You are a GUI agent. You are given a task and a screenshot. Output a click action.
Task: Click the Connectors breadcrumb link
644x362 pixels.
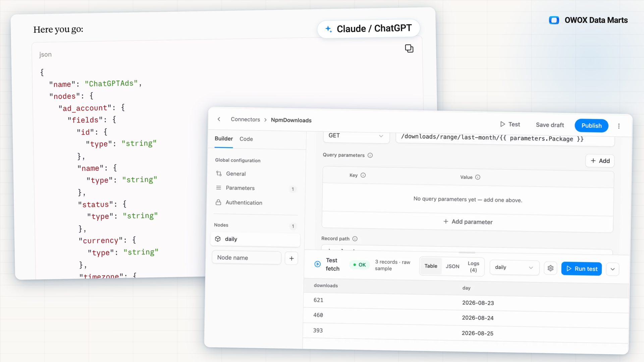point(245,120)
